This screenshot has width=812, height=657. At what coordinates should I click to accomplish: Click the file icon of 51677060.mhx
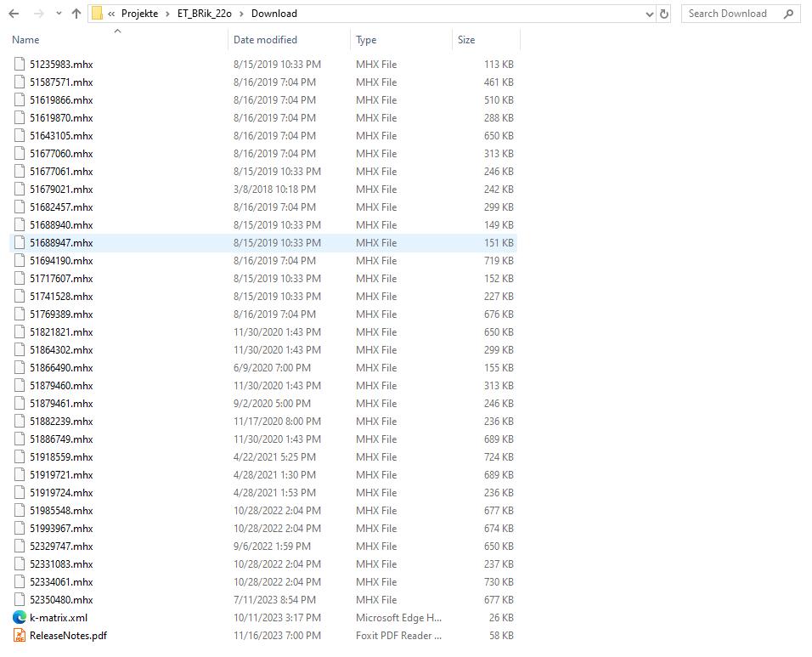tap(20, 153)
